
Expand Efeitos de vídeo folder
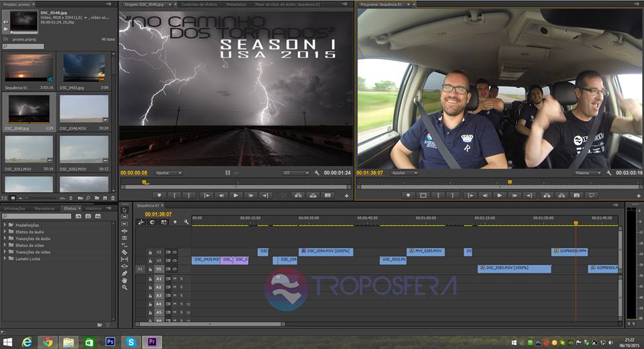coord(5,246)
